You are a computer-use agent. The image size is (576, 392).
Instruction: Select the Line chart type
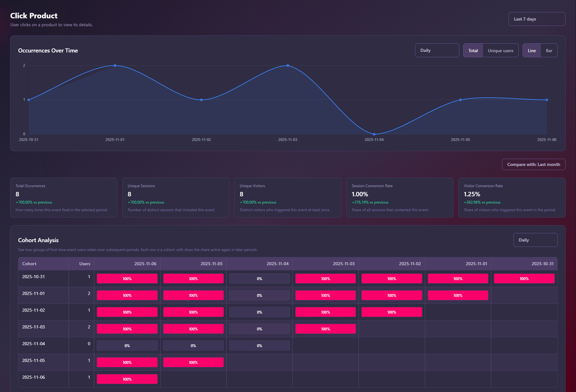531,51
